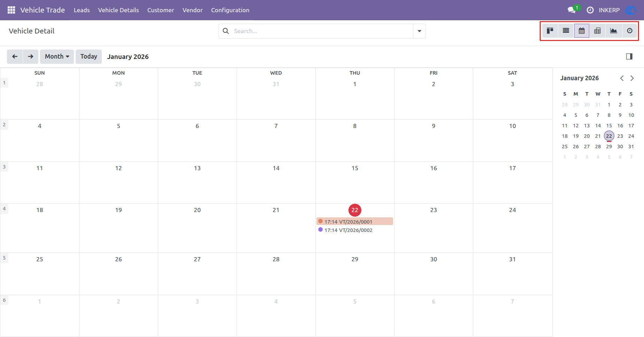Viewport: 644px width, 337px height.
Task: Open the Leads menu
Action: pyautogui.click(x=82, y=10)
